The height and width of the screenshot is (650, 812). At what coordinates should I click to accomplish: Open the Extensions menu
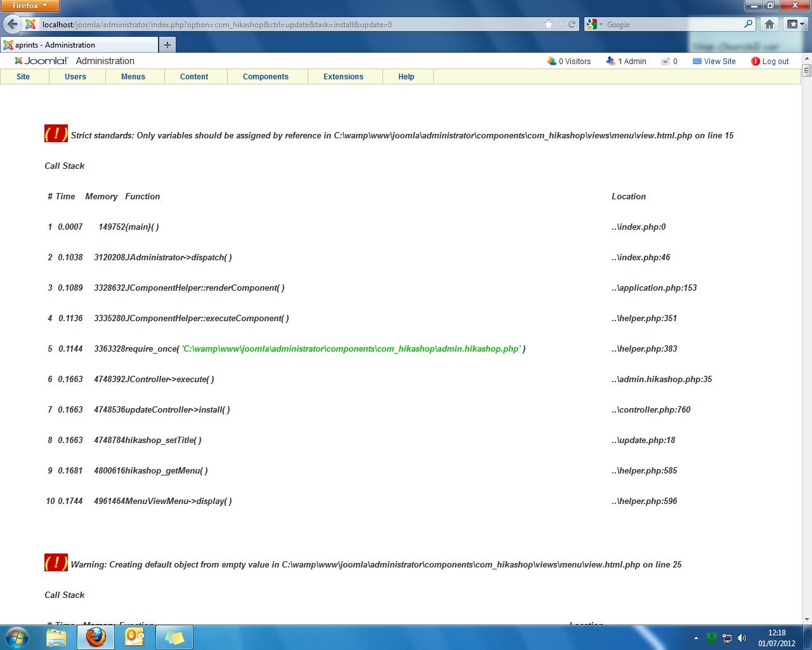344,77
